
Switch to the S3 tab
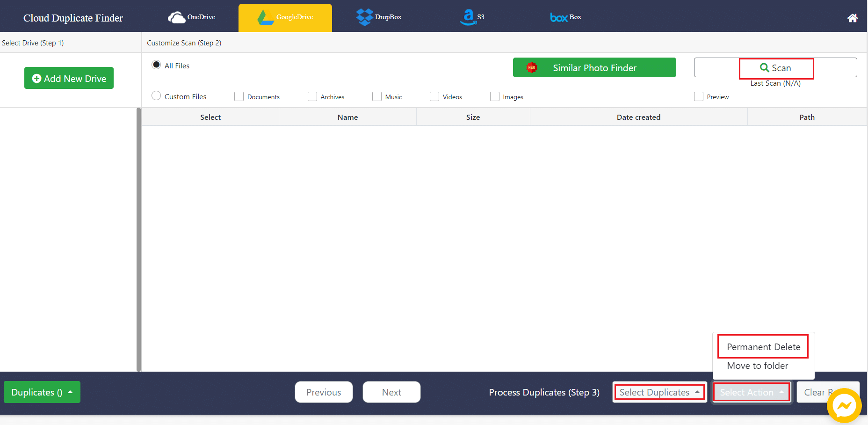tap(472, 17)
